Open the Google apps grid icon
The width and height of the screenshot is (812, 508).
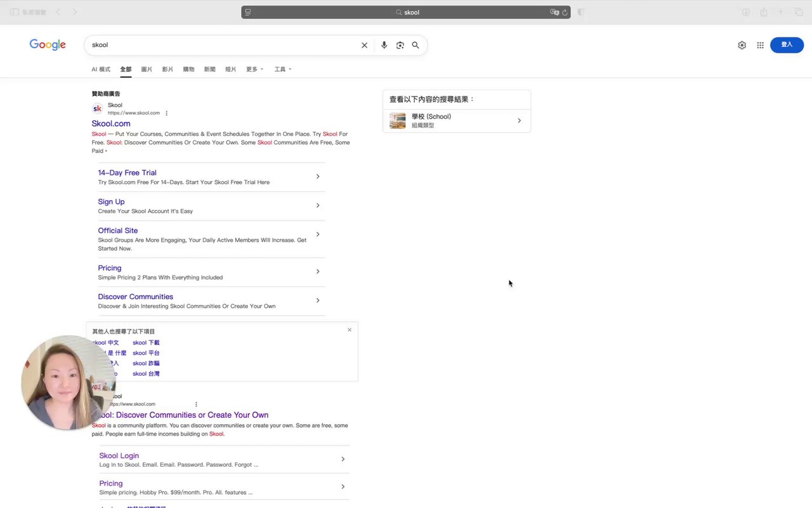coord(760,45)
